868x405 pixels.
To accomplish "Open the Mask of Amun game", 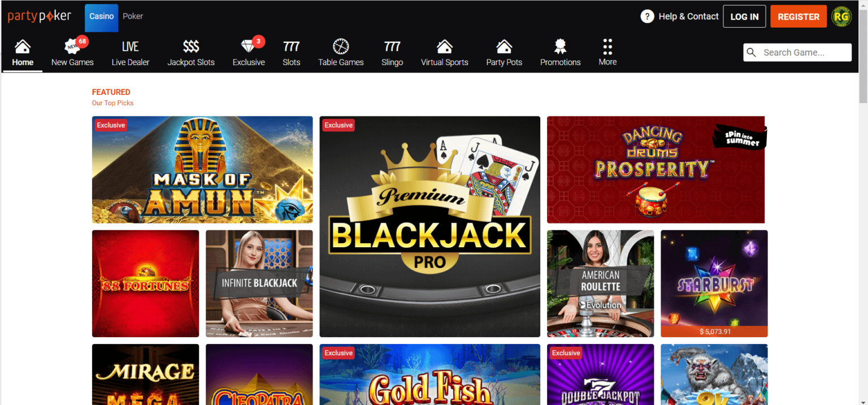I will (x=202, y=170).
